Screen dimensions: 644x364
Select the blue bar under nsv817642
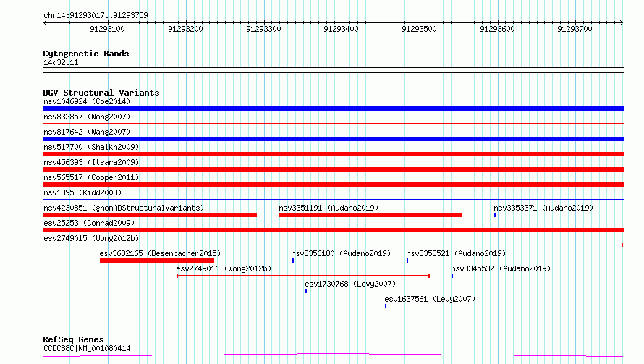click(333, 139)
